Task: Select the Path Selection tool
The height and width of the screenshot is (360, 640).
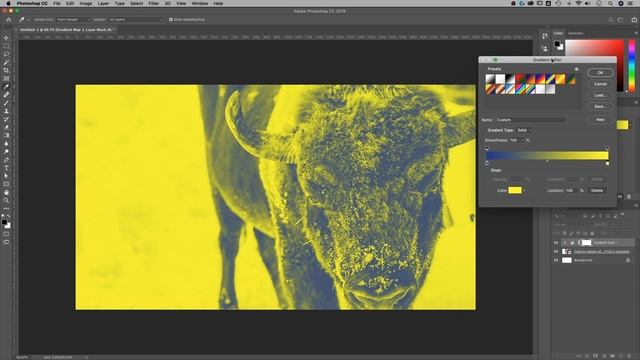Action: tap(6, 176)
